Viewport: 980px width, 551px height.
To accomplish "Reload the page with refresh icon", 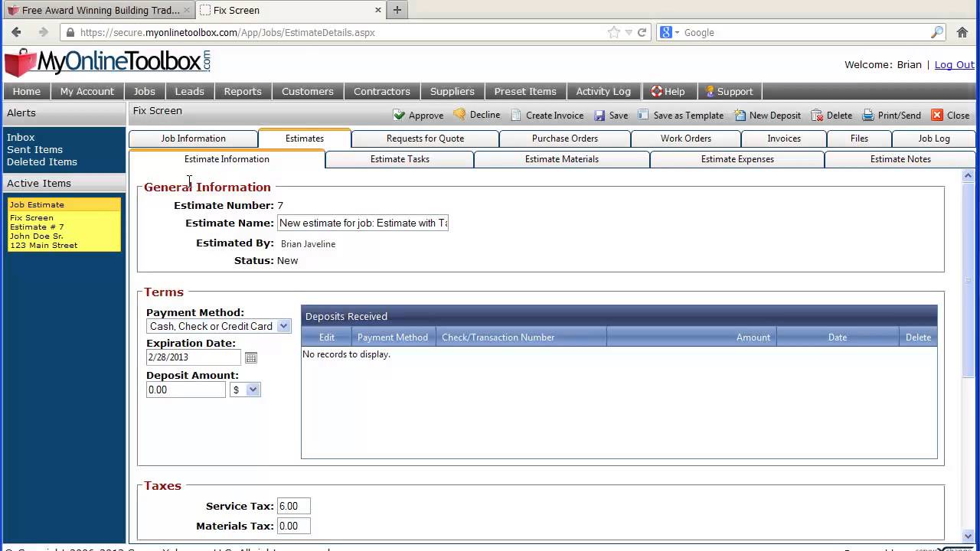I will pyautogui.click(x=642, y=32).
